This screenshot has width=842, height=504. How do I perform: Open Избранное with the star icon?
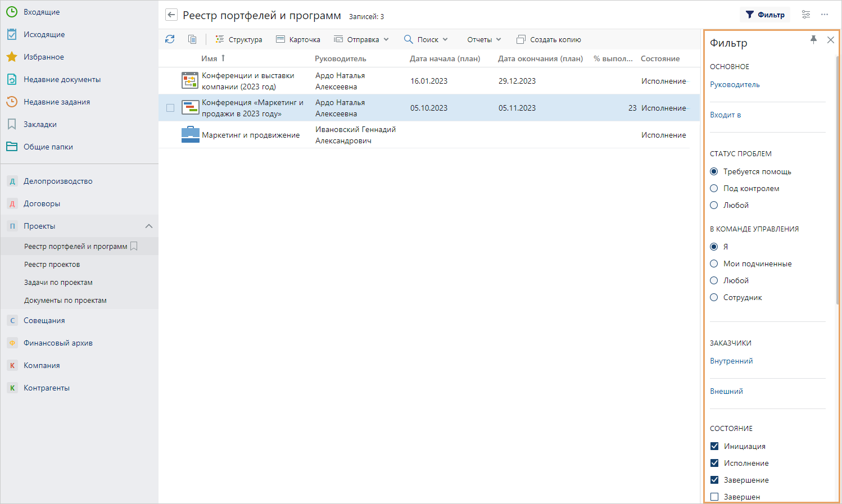pyautogui.click(x=12, y=57)
